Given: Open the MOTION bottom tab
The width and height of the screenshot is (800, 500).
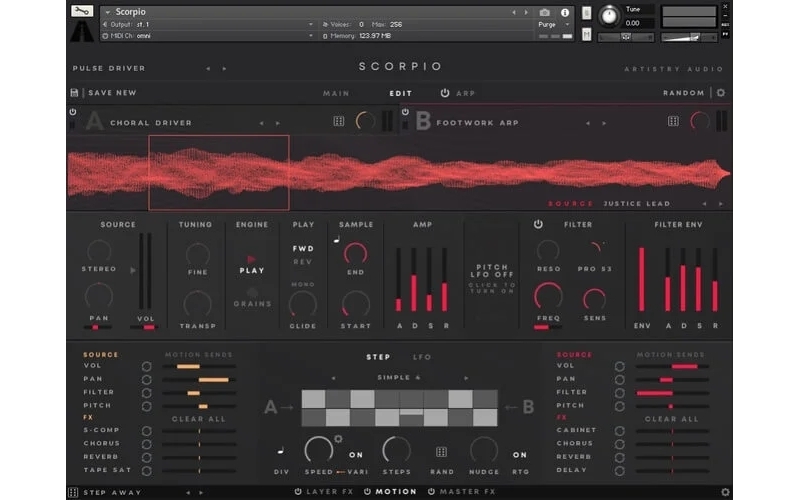Looking at the screenshot, I should pos(396,491).
